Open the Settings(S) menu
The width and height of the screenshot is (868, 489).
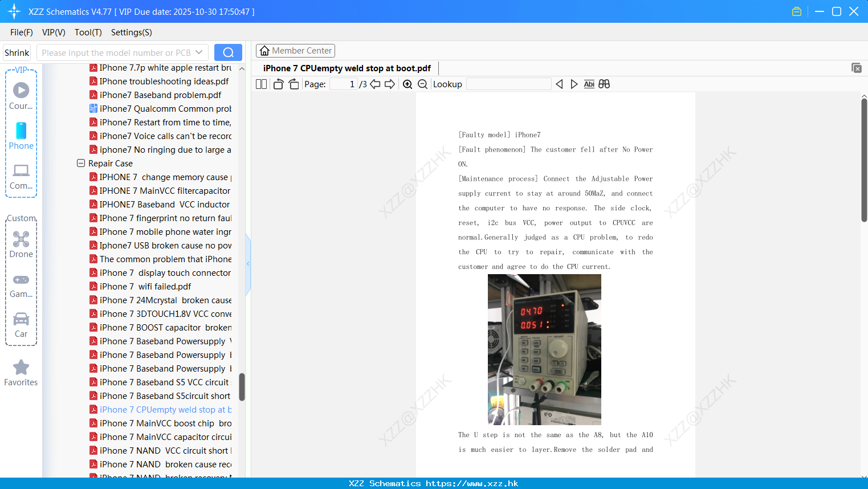(x=132, y=32)
